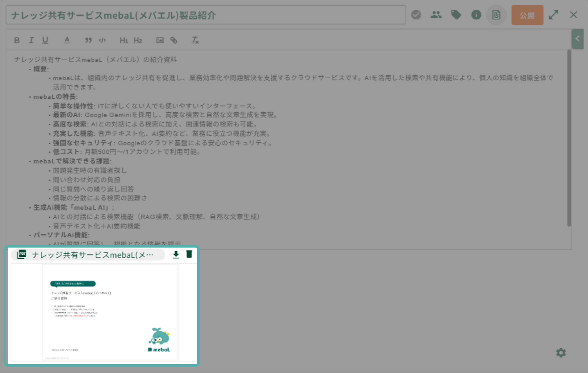588x373 pixels.
Task: Click the line '最新のAI: Google Gemini'
Action: (x=165, y=115)
